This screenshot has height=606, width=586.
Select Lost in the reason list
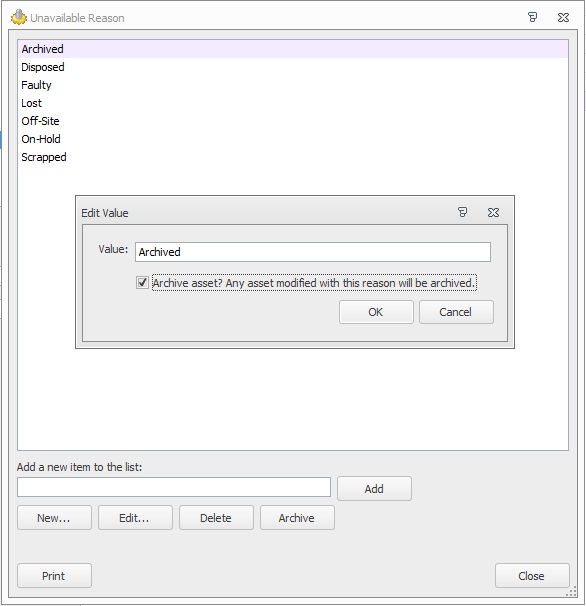pyautogui.click(x=293, y=103)
